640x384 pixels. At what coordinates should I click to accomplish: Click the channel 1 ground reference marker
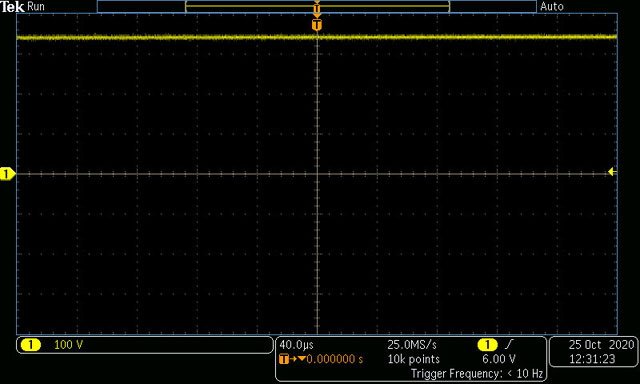(7, 174)
